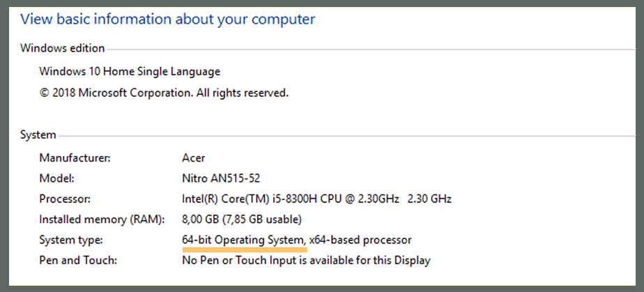Click the "View basic information about your computer" heading
Viewport: 644px width, 292px height.
[167, 19]
